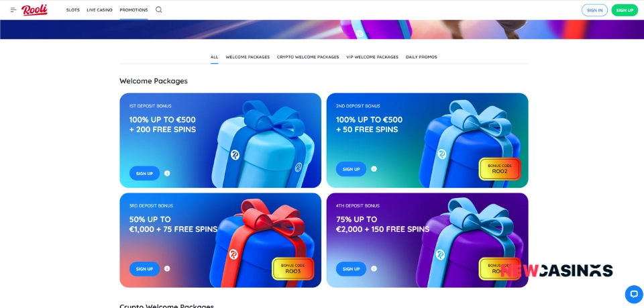Image resolution: width=644 pixels, height=308 pixels.
Task: Show info for 2nd deposit bonus
Action: point(374,169)
